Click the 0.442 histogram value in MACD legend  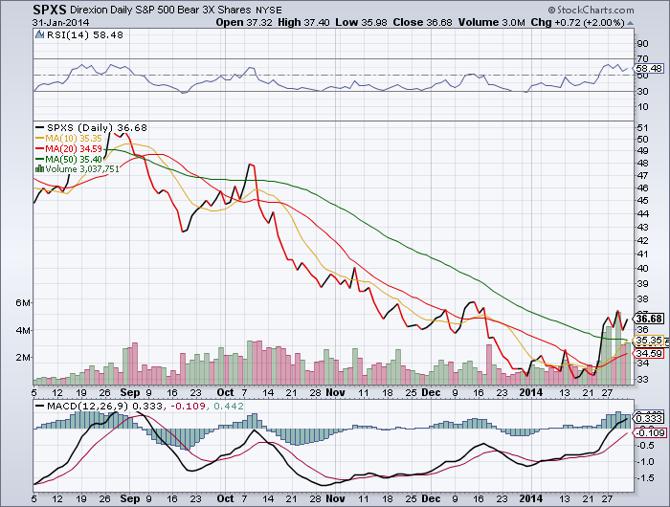click(228, 406)
